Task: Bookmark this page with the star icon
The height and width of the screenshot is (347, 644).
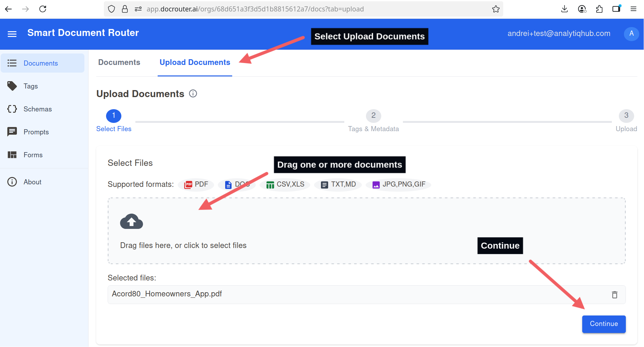Action: tap(496, 9)
